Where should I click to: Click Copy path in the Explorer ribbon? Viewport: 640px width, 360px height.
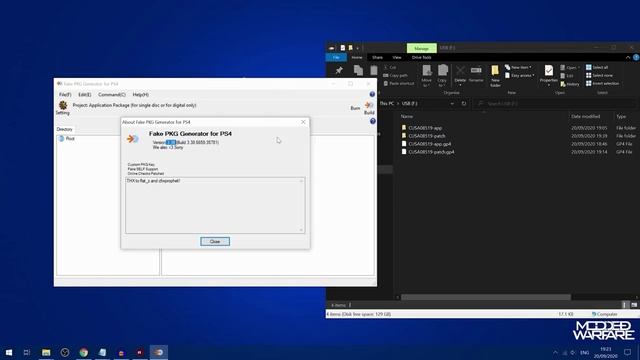click(395, 76)
